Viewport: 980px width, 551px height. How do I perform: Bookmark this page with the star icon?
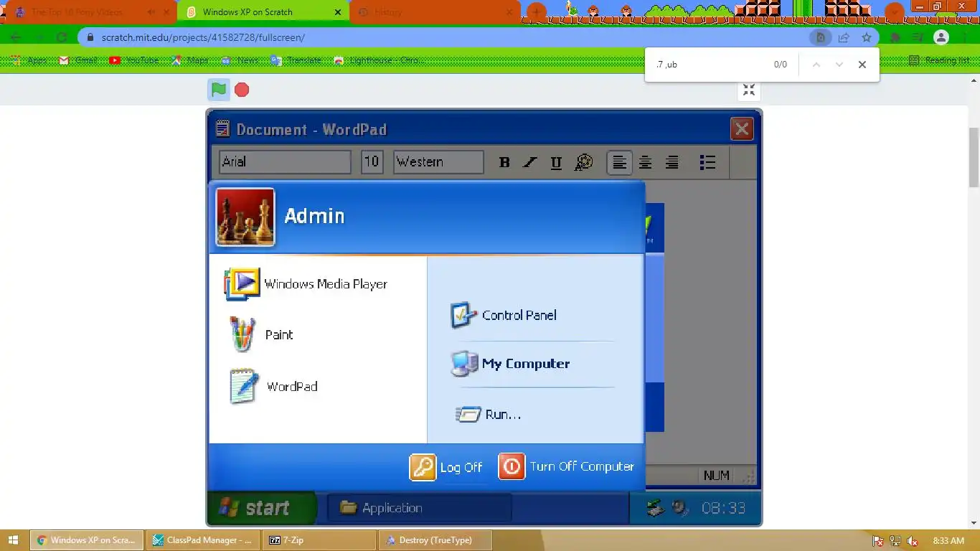point(867,37)
